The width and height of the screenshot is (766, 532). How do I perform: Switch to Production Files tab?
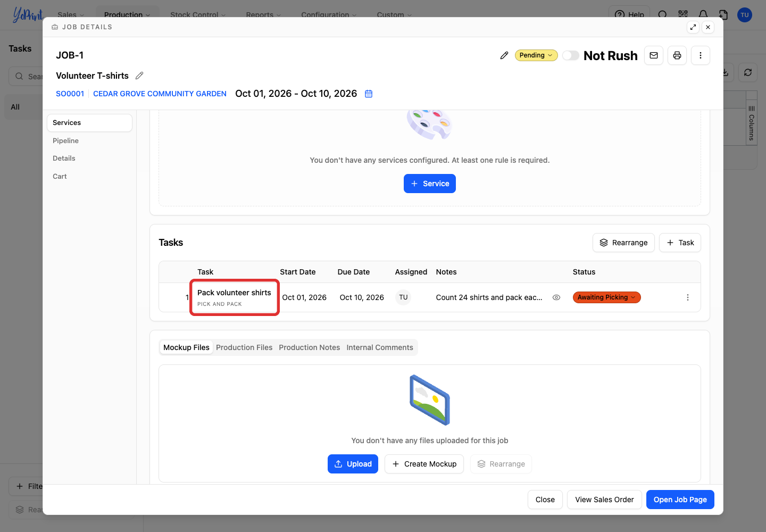[x=244, y=347]
